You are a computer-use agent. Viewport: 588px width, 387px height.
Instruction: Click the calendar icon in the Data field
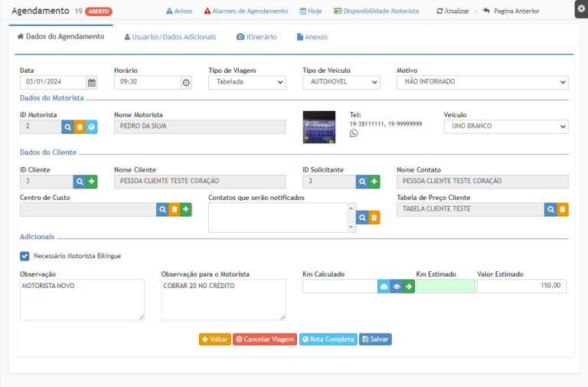92,83
